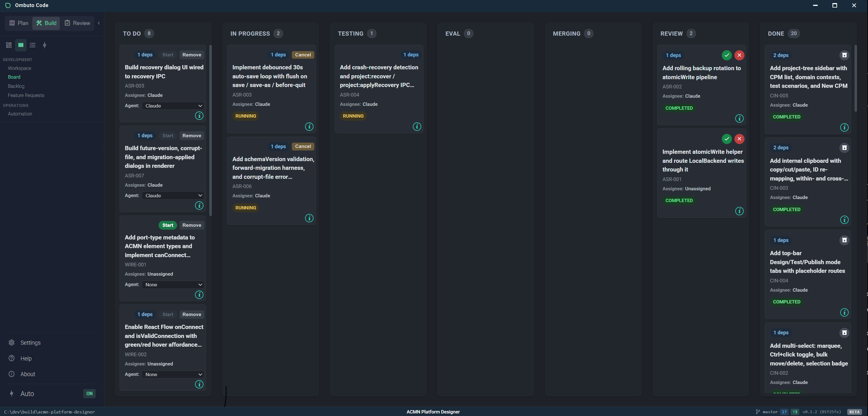
Task: Open info for CIN-003 done card
Action: coord(844,220)
